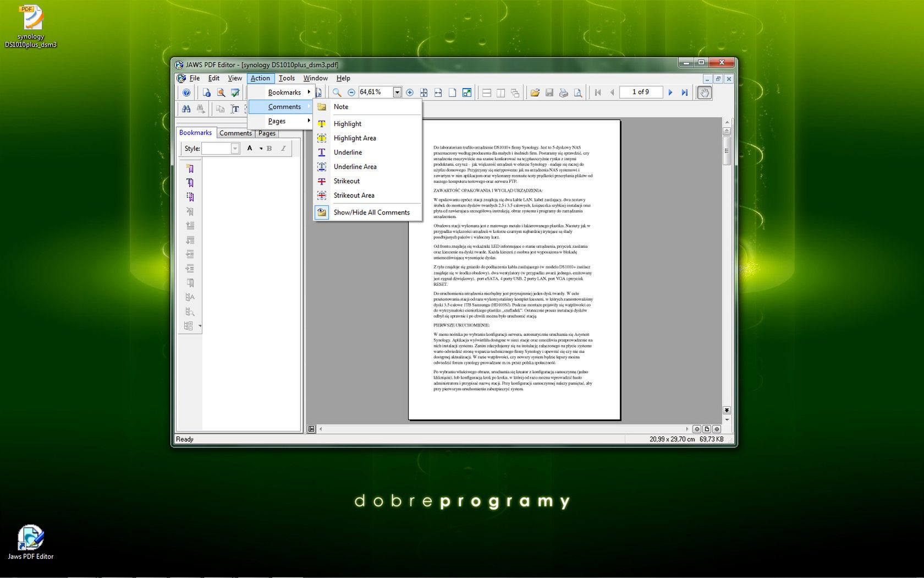Screen dimensions: 924x578
Task: Click the horizontal scrollbar right arrow
Action: point(687,429)
